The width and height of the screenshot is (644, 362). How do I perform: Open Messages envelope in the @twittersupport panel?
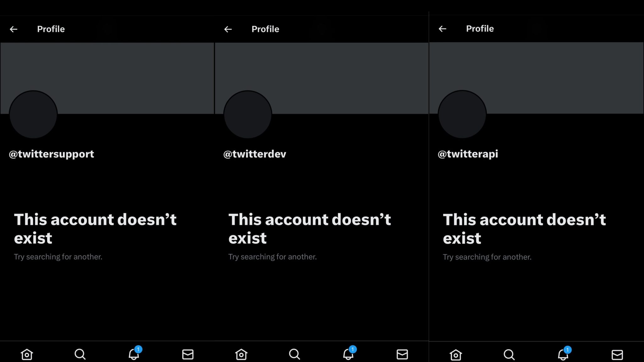(188, 354)
